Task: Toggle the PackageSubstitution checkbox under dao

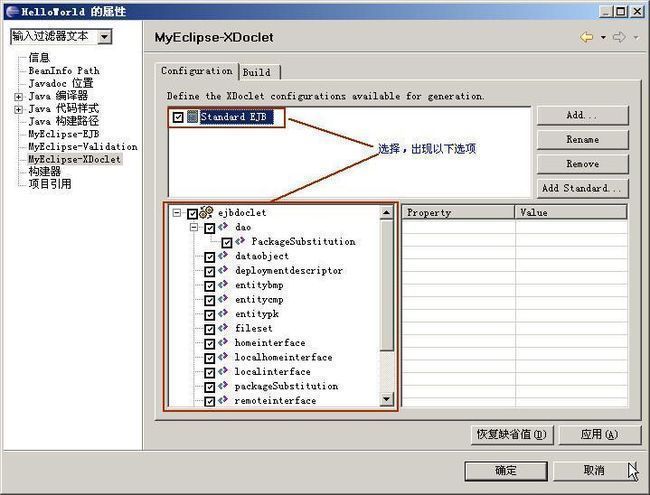Action: click(226, 243)
